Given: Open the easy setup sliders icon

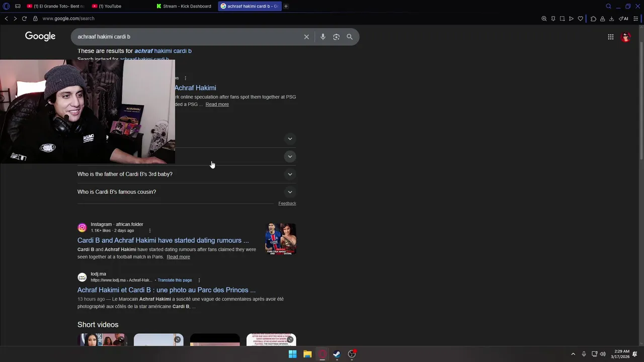Looking at the screenshot, I should pyautogui.click(x=636, y=19).
